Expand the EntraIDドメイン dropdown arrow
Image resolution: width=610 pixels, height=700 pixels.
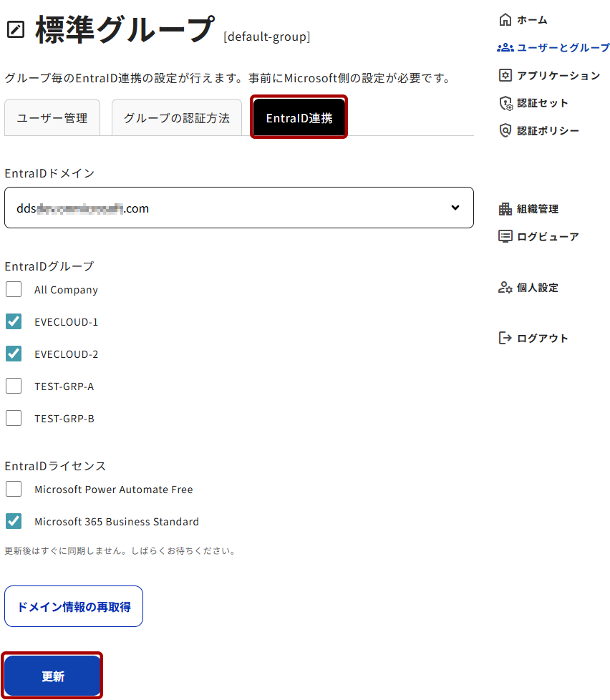pyautogui.click(x=455, y=208)
